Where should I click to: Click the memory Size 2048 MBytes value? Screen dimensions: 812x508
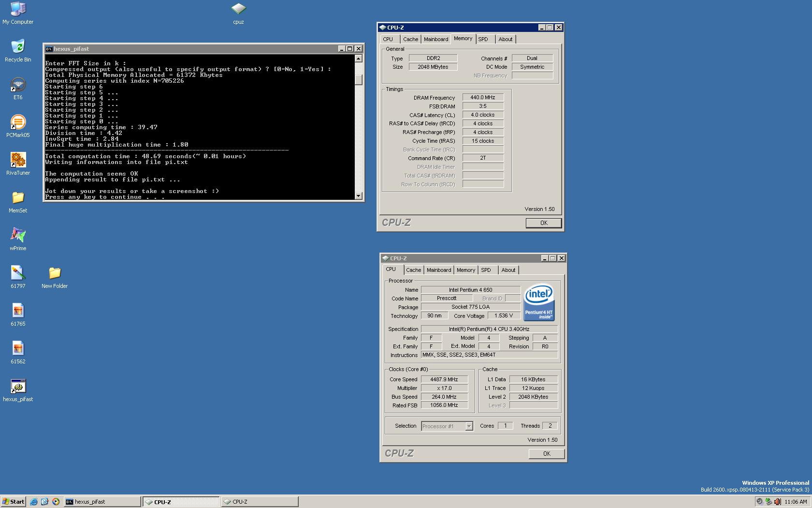pos(433,67)
